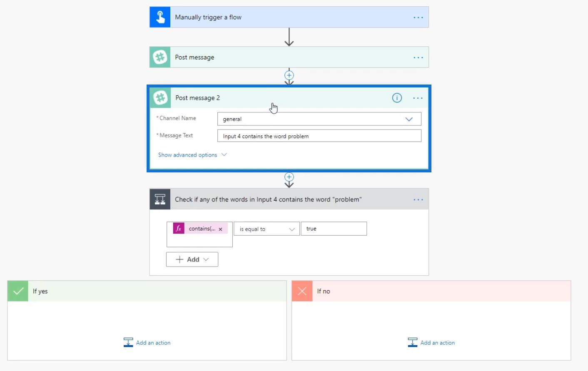
Task: Edit the Message Text input field
Action: point(319,136)
